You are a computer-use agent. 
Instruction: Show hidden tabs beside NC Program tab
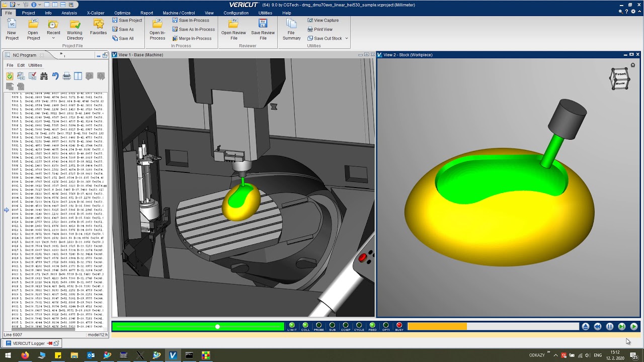point(62,54)
